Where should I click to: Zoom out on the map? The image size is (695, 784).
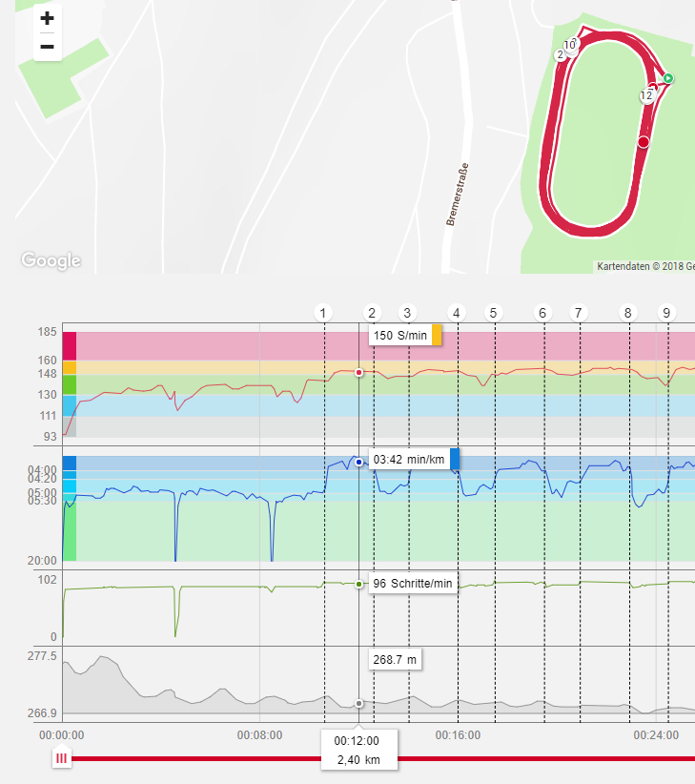coord(48,47)
